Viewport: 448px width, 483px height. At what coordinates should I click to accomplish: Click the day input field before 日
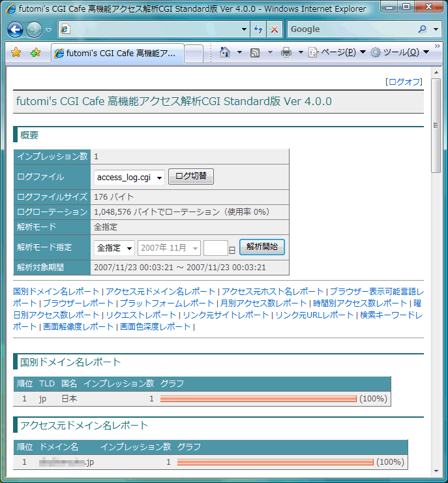215,248
